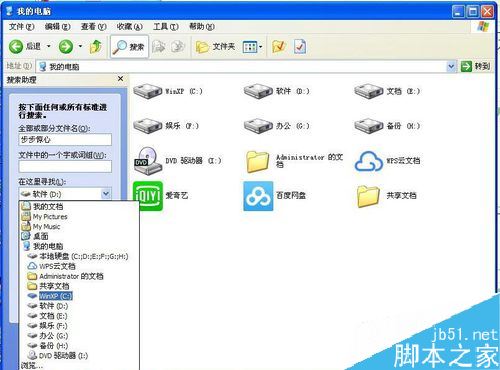The image size is (500, 370).
Task: Collapse the 在这里寻找 location combo box
Action: click(x=106, y=194)
